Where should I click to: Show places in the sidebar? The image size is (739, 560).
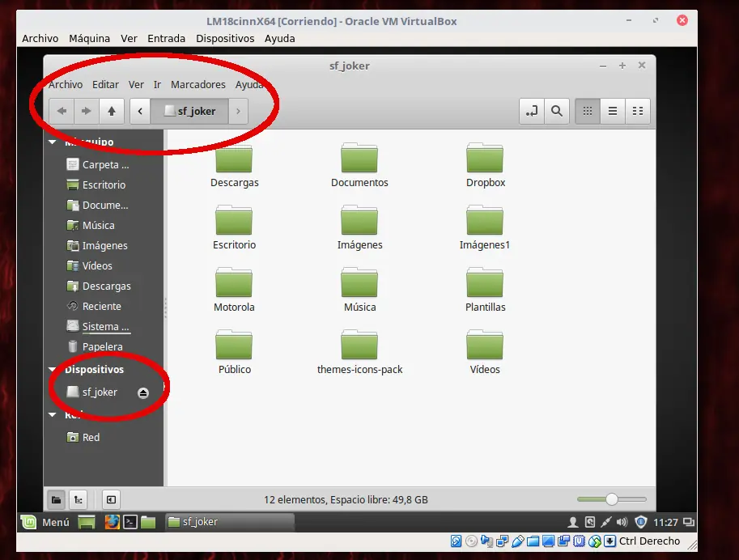[x=56, y=499]
